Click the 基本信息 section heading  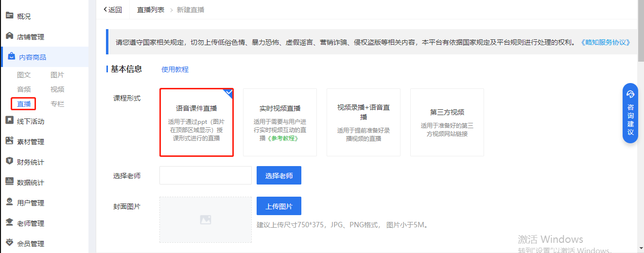point(126,69)
